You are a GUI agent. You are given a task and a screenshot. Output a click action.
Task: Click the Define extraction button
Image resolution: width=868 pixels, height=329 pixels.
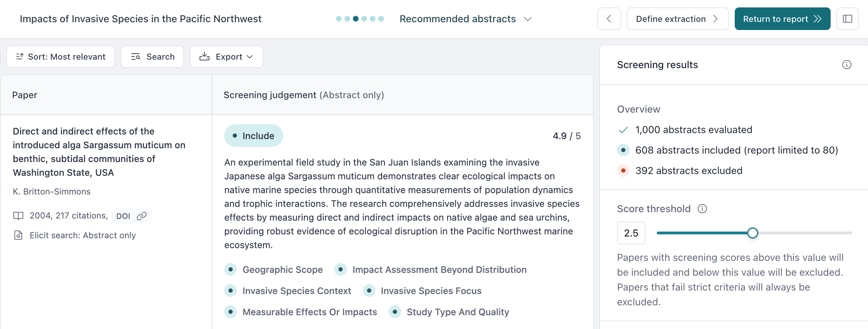(677, 19)
